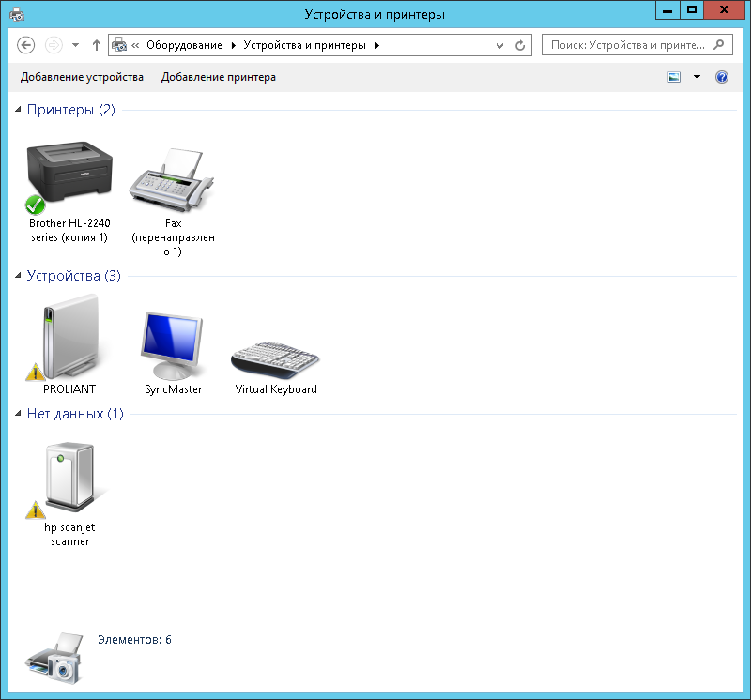Go back using the back arrow
The image size is (751, 700).
click(x=25, y=44)
